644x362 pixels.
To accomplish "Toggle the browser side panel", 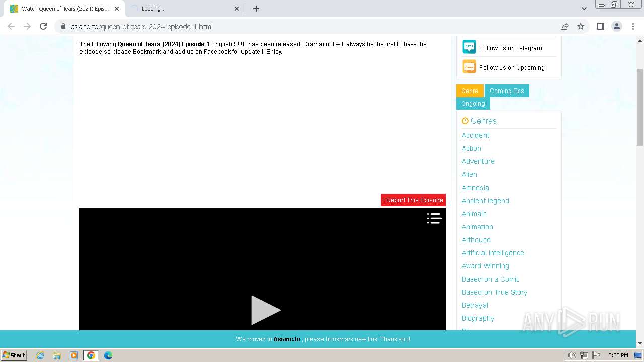I will coord(600,26).
